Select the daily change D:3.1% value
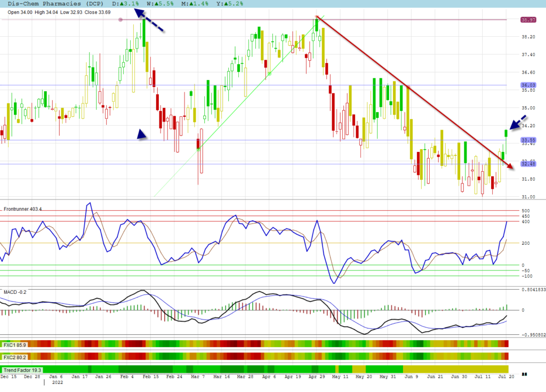 [125, 4]
